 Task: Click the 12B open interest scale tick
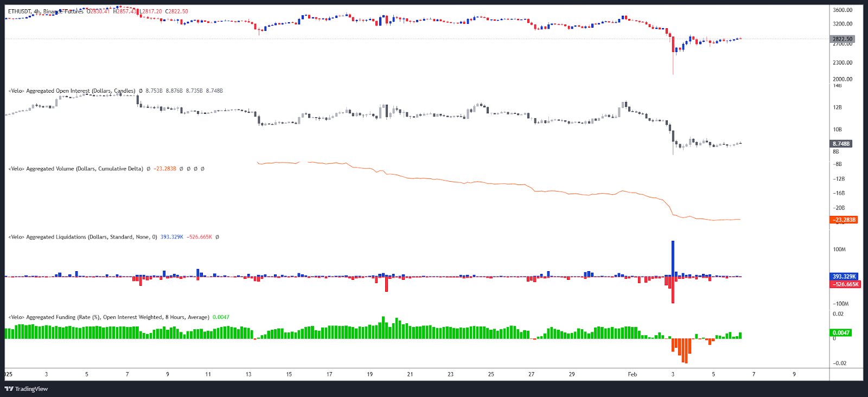838,107
